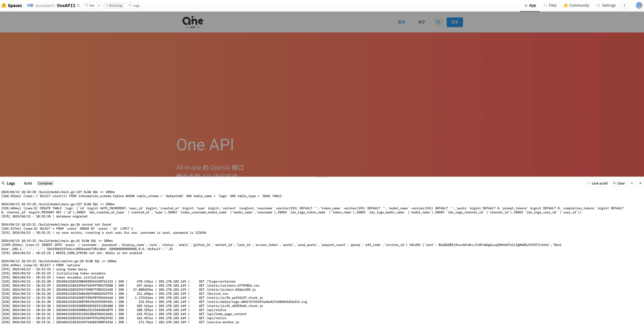Image resolution: width=644 pixels, height=325 pixels.
Task: Click log entry 'GET /api/notice'
Action: point(114,318)
